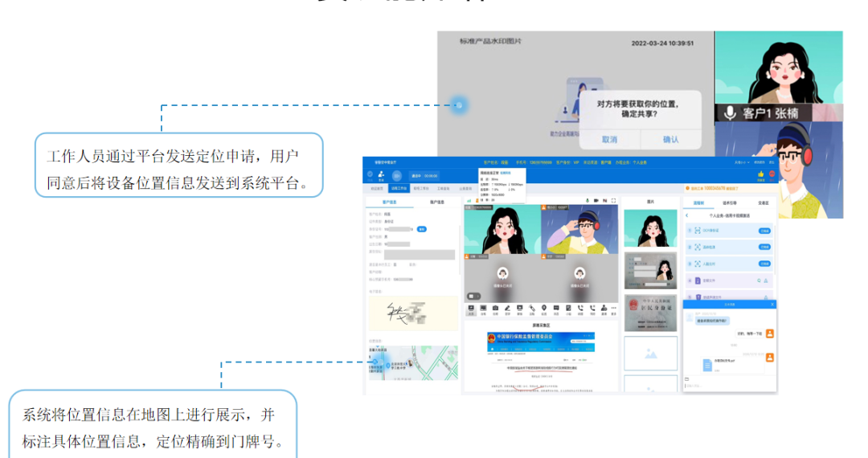Click the picture-in-picture icon above video
This screenshot has height=458, width=868.
[605, 200]
